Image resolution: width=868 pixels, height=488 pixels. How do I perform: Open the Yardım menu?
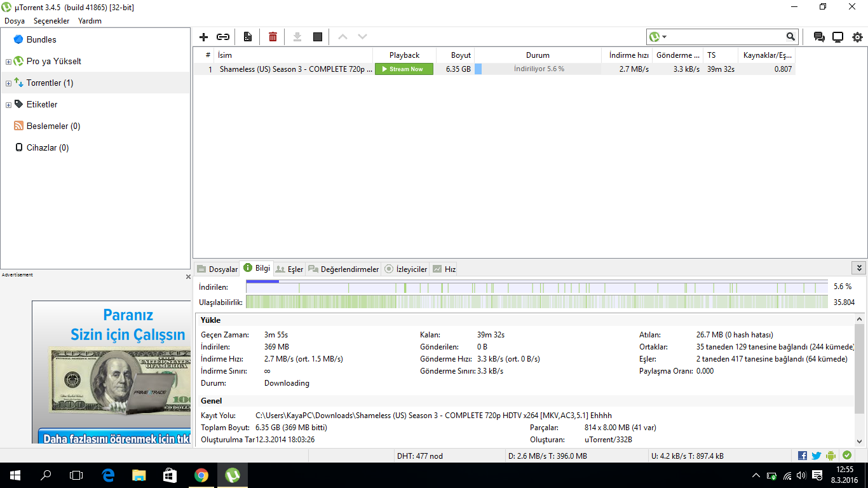tap(90, 21)
